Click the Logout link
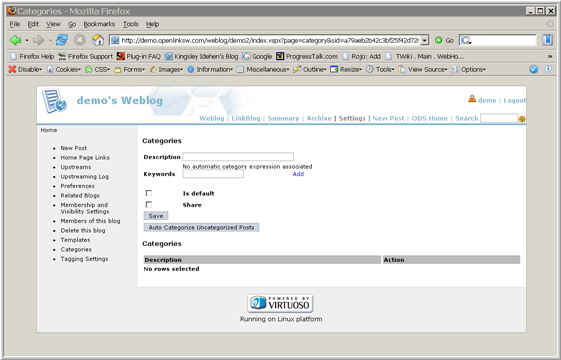Image resolution: width=561 pixels, height=360 pixels. click(514, 100)
